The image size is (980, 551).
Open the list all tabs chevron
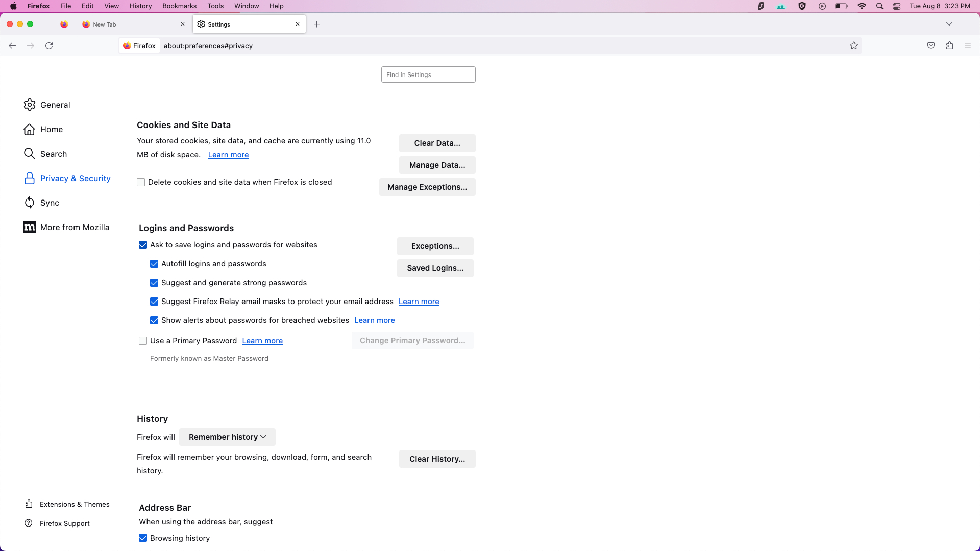pyautogui.click(x=949, y=24)
